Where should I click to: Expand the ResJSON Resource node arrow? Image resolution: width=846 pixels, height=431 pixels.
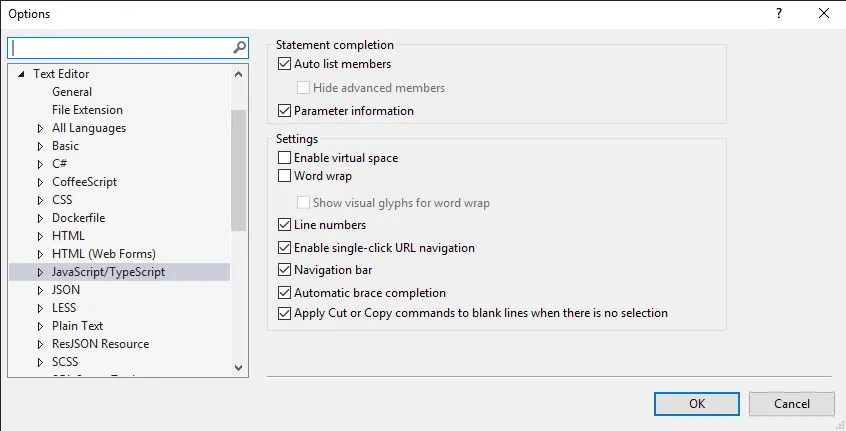40,344
